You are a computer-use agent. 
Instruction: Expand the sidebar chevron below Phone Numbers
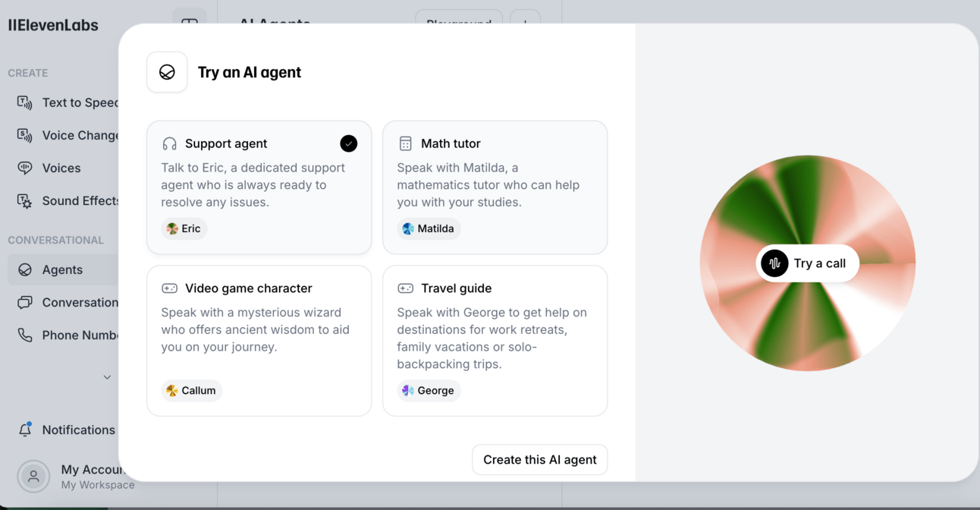[x=107, y=377]
